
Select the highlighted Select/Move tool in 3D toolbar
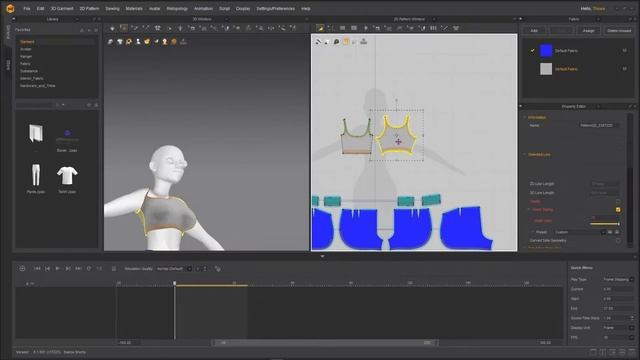pyautogui.click(x=124, y=28)
